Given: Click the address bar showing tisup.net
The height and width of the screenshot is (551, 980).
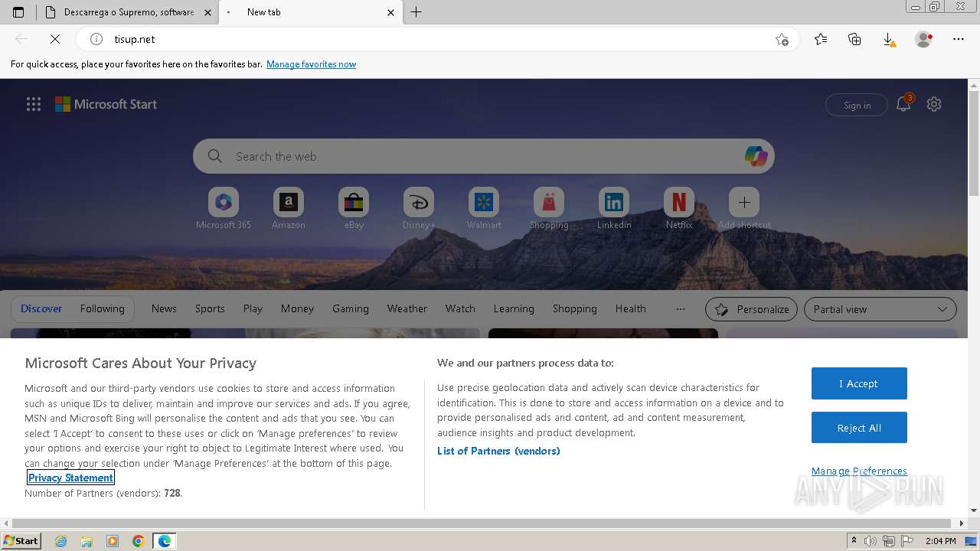Looking at the screenshot, I should [436, 39].
